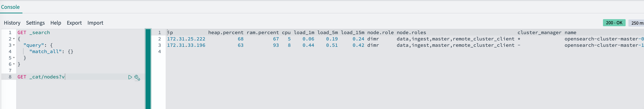
Task: Click the GET _cat/nodes?v request line
Action: coord(41,77)
